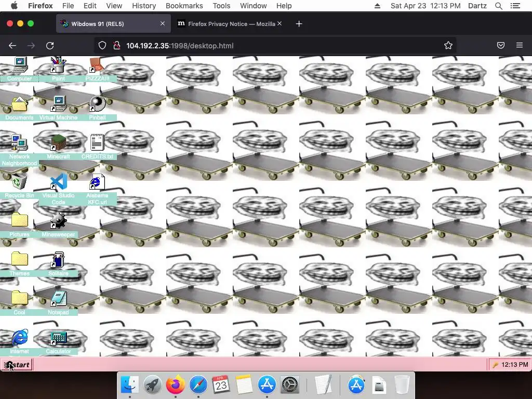Close the Wibdows 91 (REL5) tab

click(163, 23)
